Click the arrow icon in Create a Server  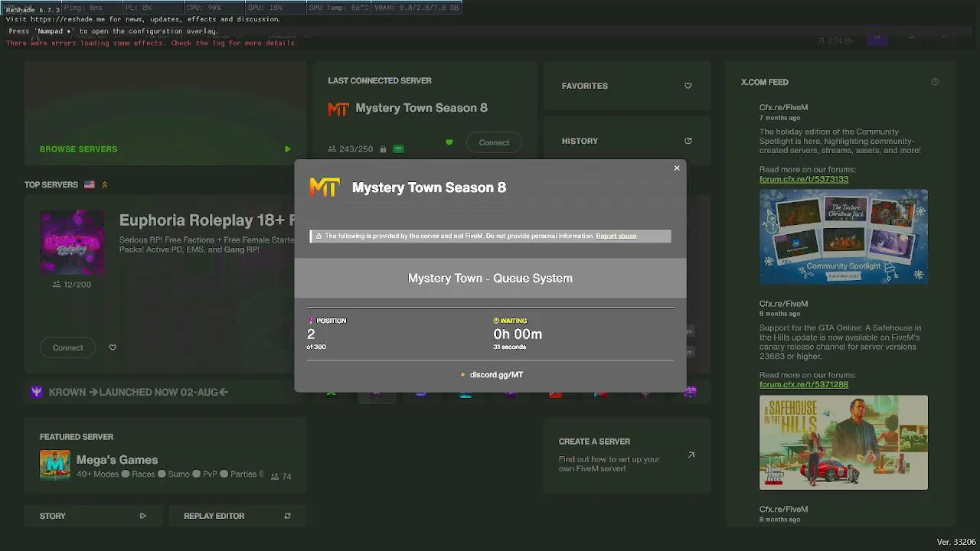point(691,455)
